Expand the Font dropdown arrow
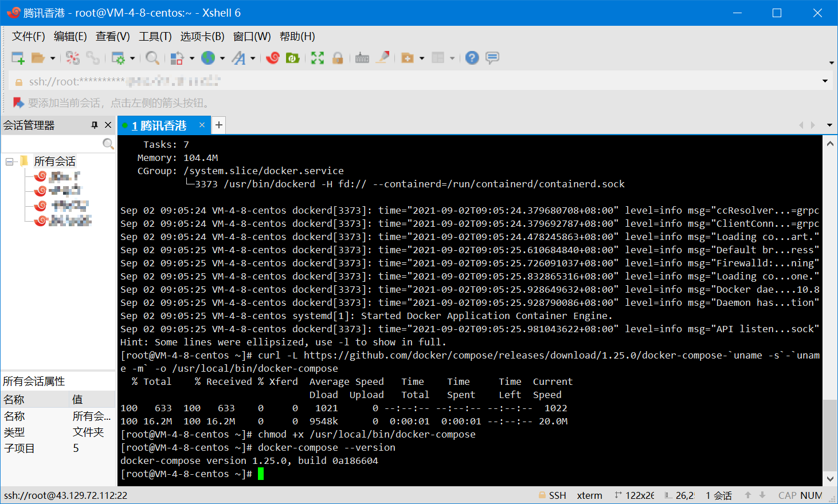 [x=252, y=58]
